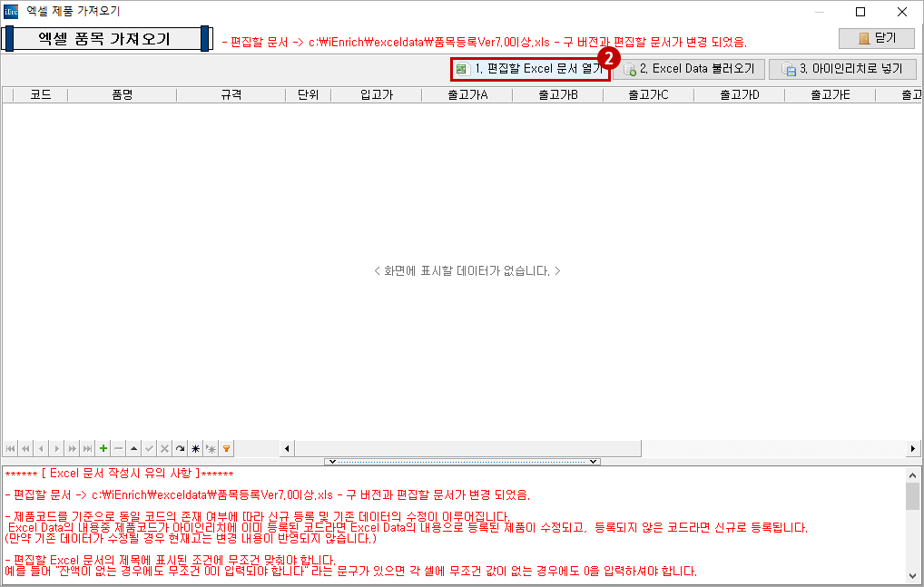Click the 규격 column header
The image size is (924, 587).
click(231, 94)
